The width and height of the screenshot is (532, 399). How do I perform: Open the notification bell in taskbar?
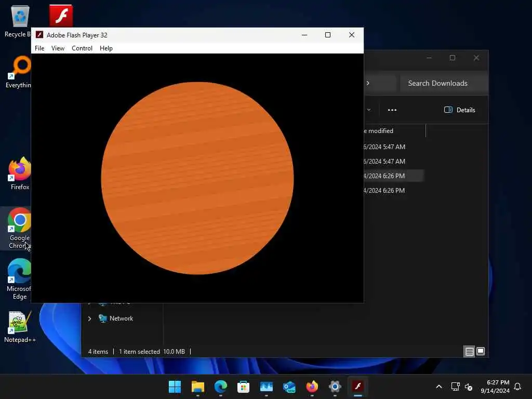[517, 387]
